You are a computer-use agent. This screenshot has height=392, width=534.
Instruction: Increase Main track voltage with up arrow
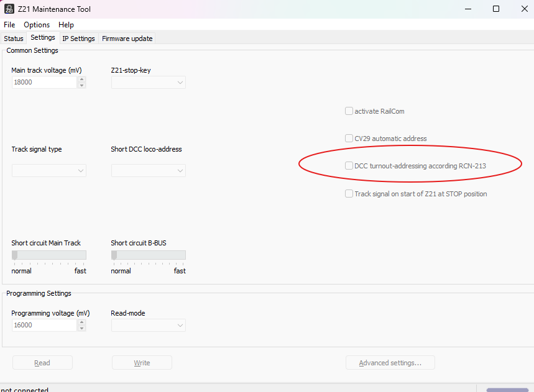(x=81, y=80)
